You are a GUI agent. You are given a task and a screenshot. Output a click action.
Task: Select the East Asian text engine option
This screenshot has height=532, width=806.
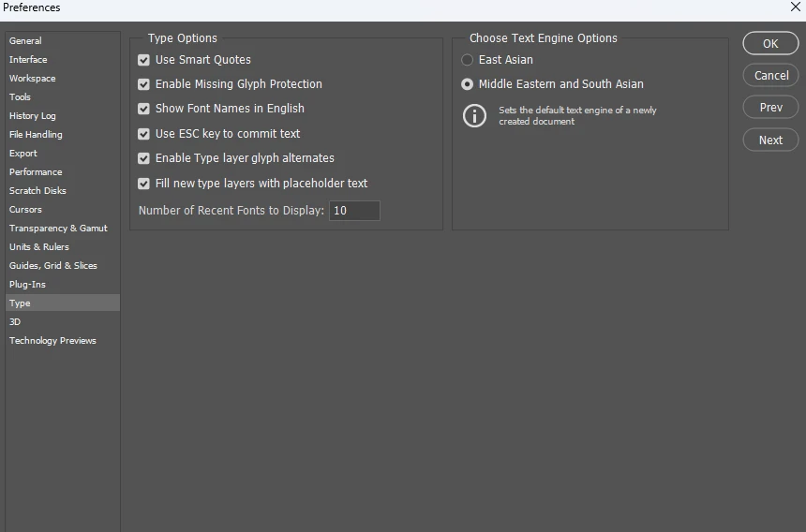[x=467, y=60]
